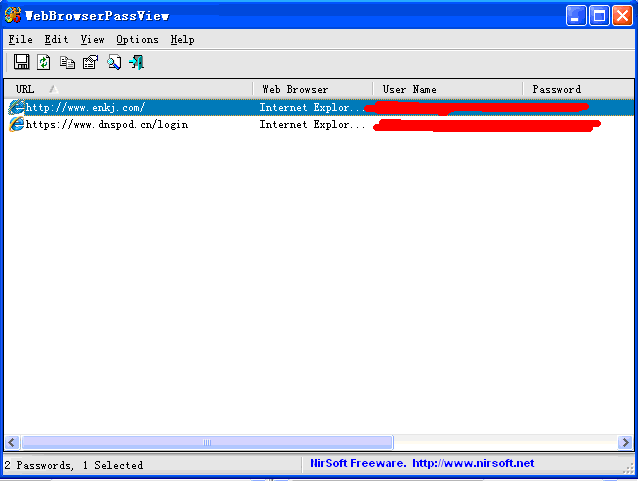638x481 pixels.
Task: Open the Properties toolbar icon
Action: pos(90,62)
